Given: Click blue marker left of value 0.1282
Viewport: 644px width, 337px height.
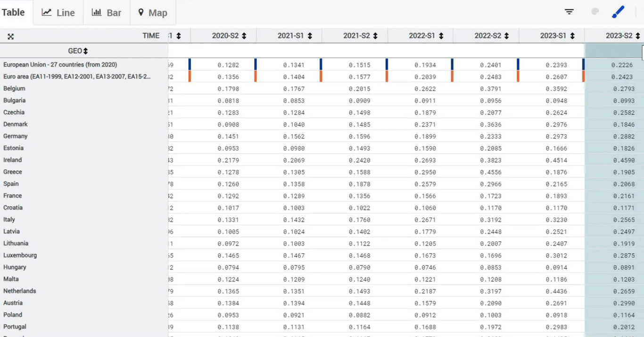Looking at the screenshot, I should tap(190, 65).
